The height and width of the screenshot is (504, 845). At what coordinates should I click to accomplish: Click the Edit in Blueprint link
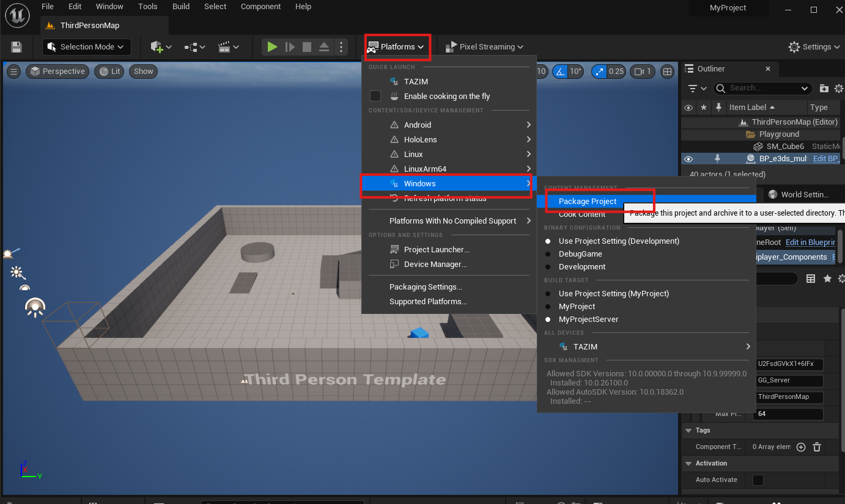click(x=810, y=243)
